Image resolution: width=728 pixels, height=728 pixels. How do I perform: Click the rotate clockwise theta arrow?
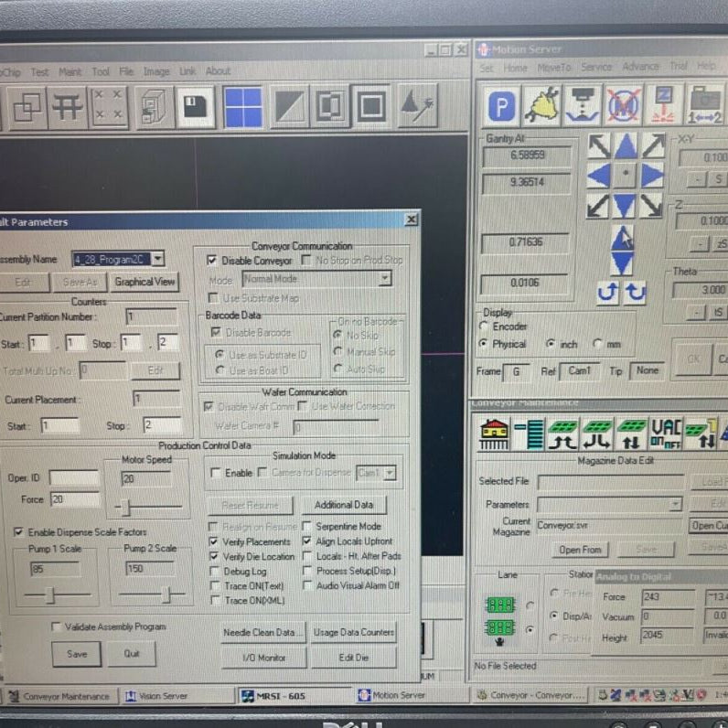635,293
